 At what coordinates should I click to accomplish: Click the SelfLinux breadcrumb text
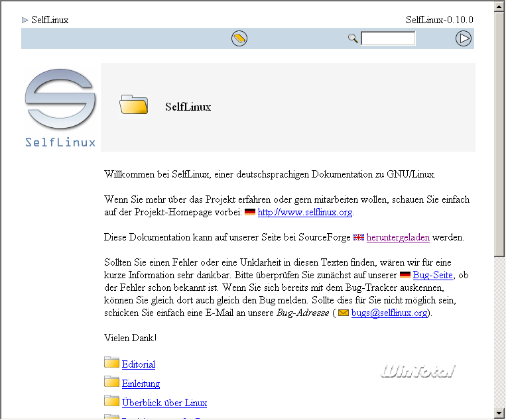point(50,20)
